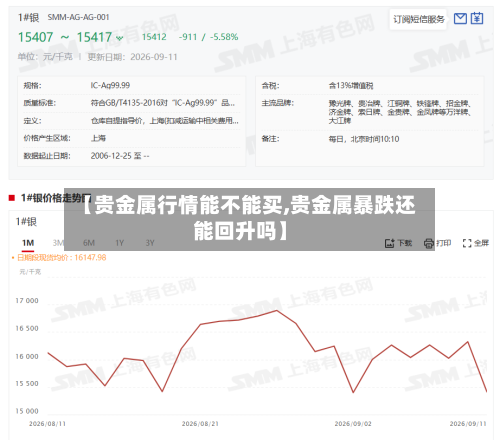The width and height of the screenshot is (500, 440).
Task: Click the price region value 上海
Action: pyautogui.click(x=98, y=138)
